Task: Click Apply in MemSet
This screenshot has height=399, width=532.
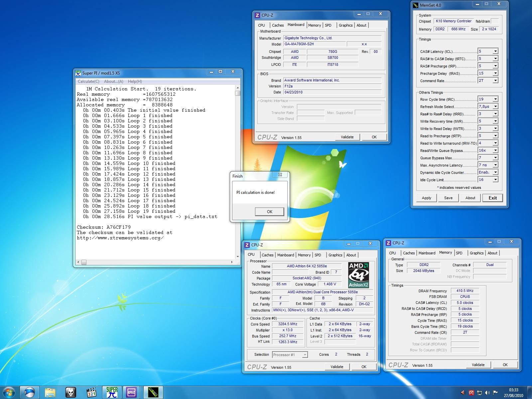Action: click(x=427, y=198)
